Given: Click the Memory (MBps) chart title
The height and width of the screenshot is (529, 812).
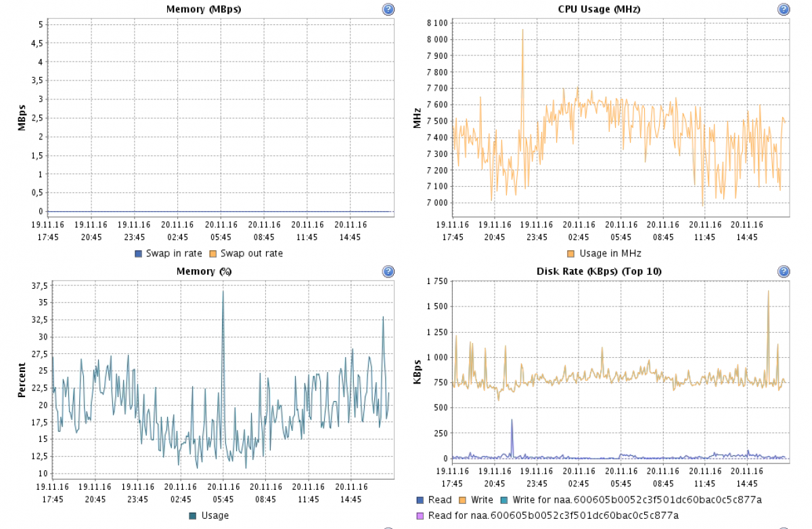Looking at the screenshot, I should 204,9.
